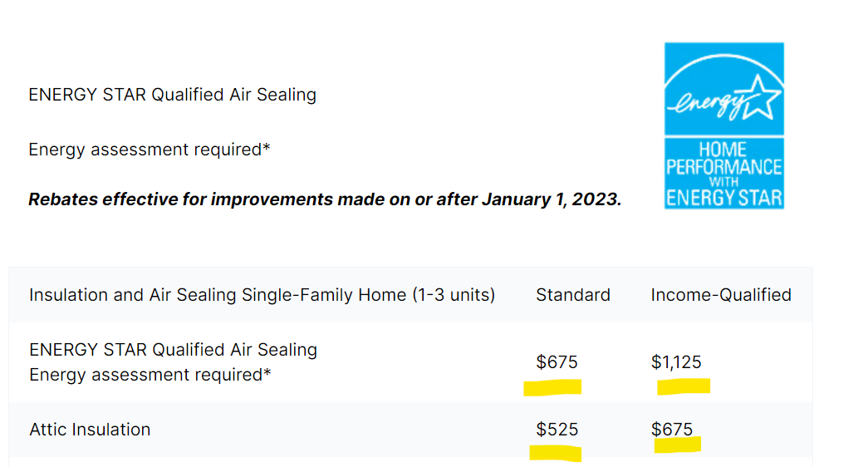This screenshot has width=868, height=467.
Task: Select the Attic Insulation row label
Action: [90, 430]
